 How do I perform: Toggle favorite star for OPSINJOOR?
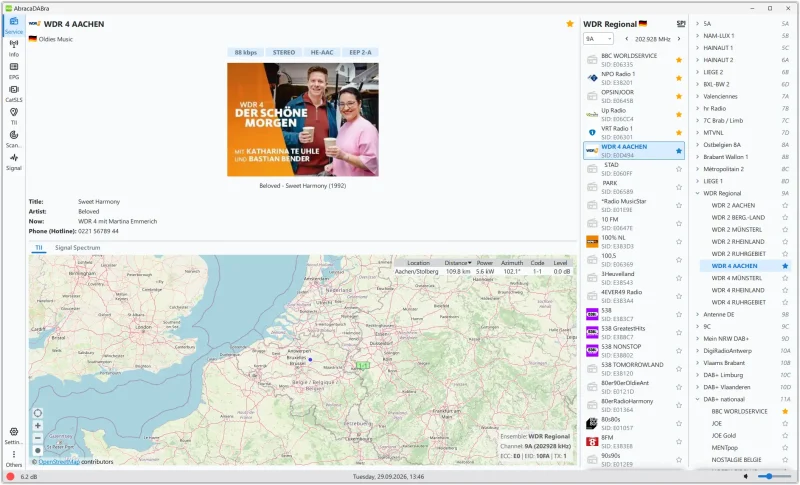point(679,96)
